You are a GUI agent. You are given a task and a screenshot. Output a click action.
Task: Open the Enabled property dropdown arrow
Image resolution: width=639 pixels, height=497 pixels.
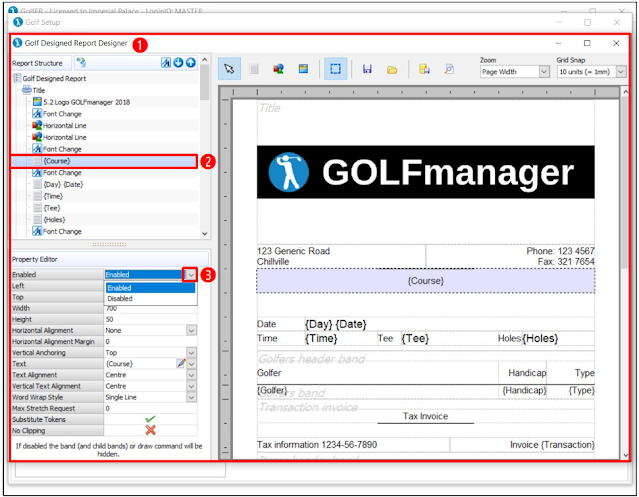coord(191,275)
